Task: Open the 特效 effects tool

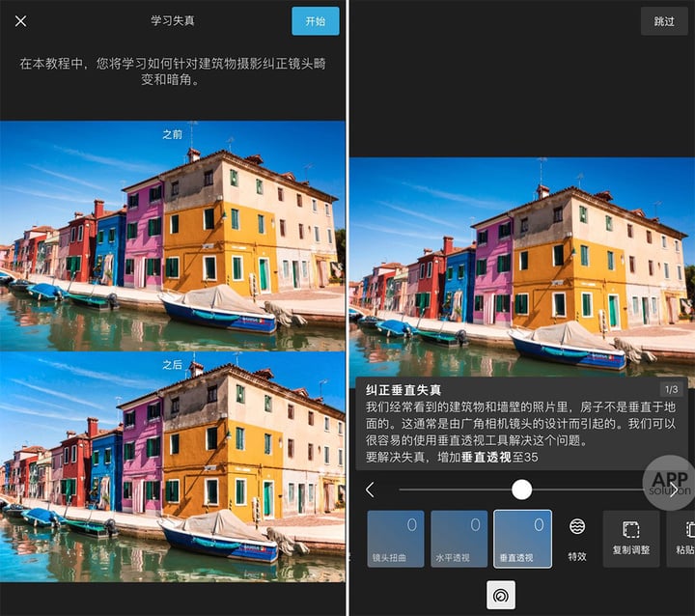Action: (577, 540)
